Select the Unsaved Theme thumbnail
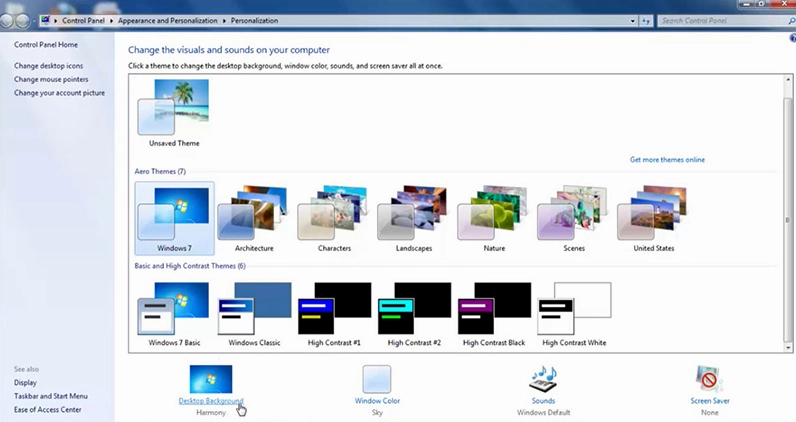Viewport: 796px width, 422px height. pos(173,108)
